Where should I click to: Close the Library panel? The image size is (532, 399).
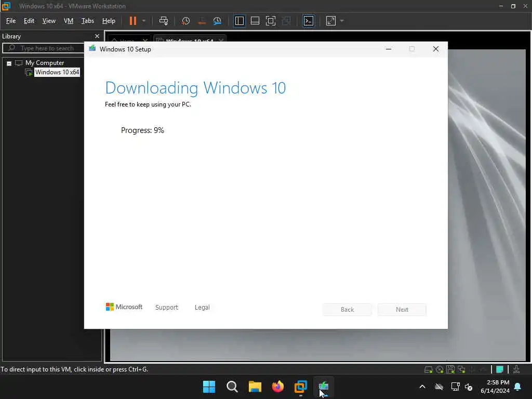[97, 36]
